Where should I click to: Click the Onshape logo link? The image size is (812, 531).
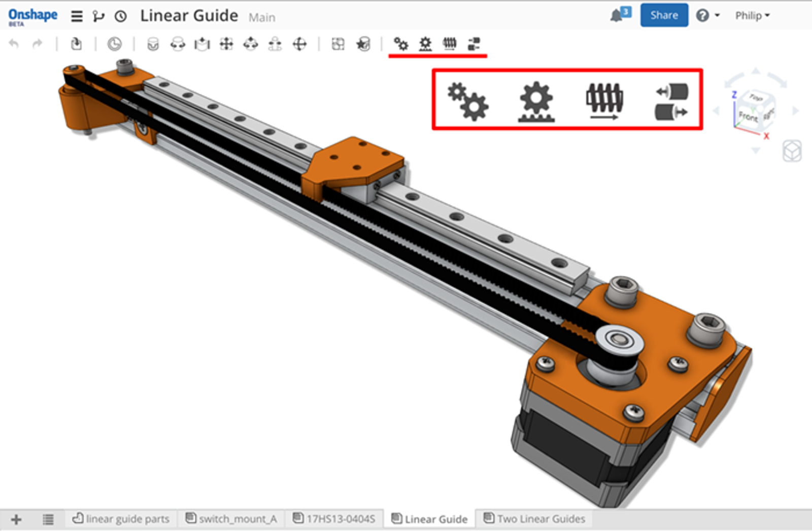32,16
